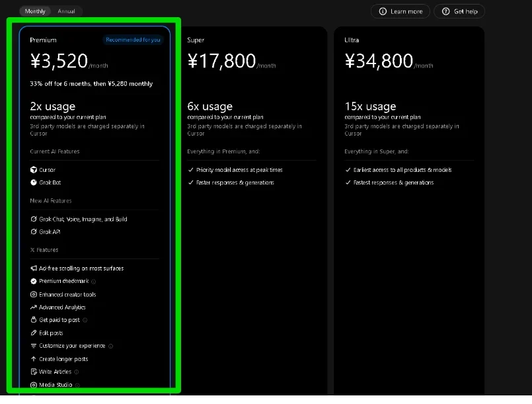The width and height of the screenshot is (532, 404).
Task: Click the megaphone icon for Ad-free scrolling
Action: (x=34, y=268)
